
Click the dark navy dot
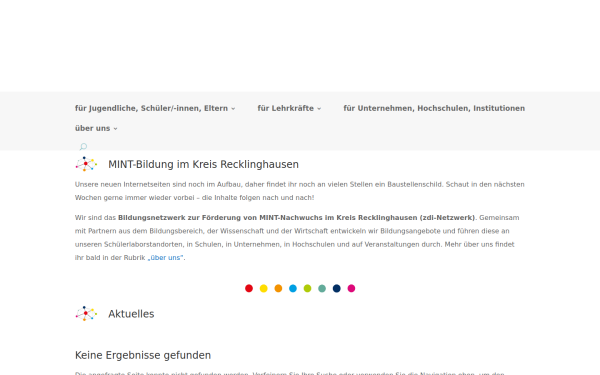(337, 289)
